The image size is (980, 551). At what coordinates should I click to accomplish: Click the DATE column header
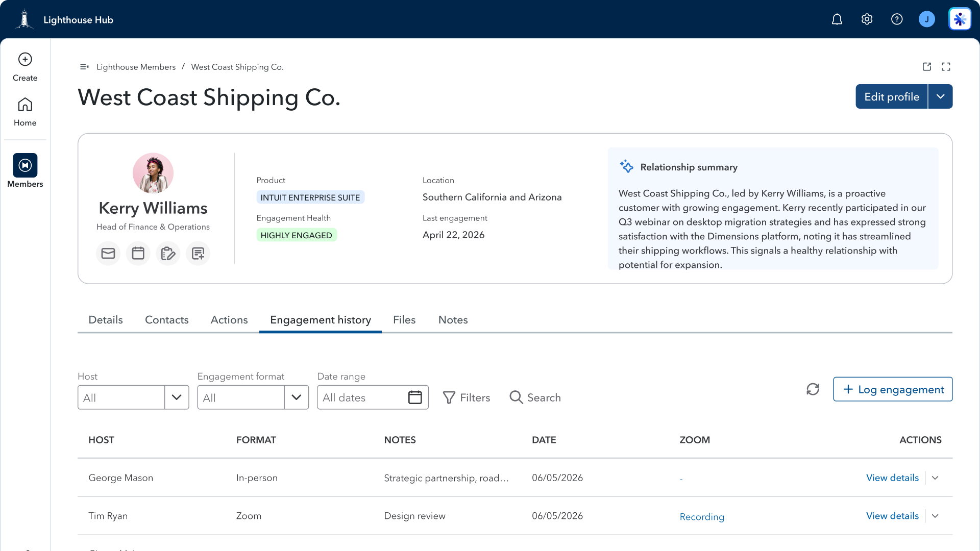(544, 440)
